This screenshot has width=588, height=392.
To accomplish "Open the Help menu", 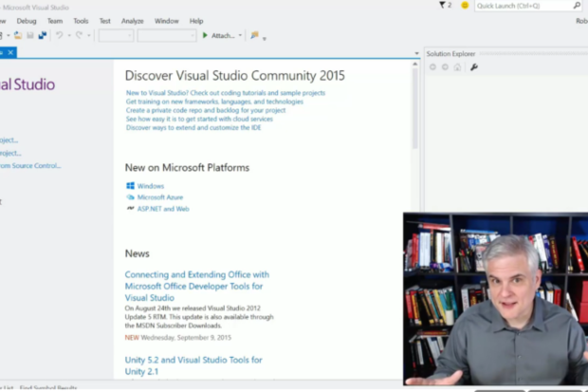I will [196, 21].
